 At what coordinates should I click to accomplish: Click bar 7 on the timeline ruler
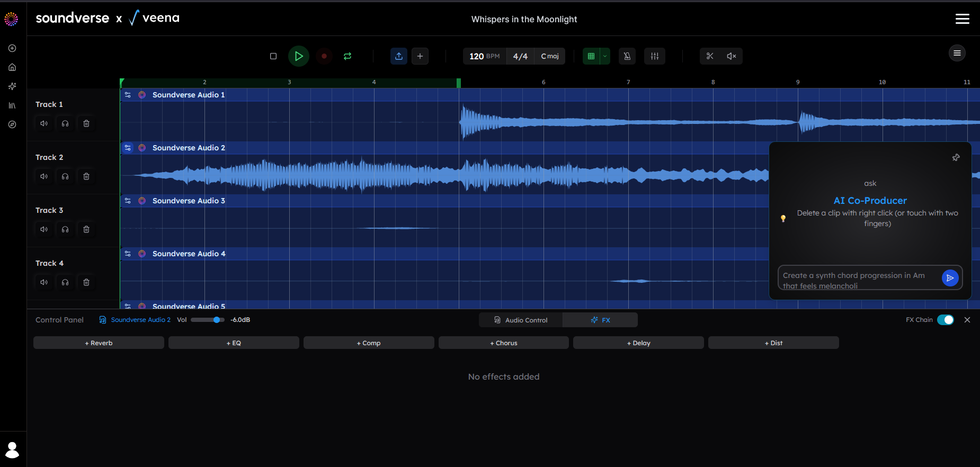pyautogui.click(x=628, y=82)
